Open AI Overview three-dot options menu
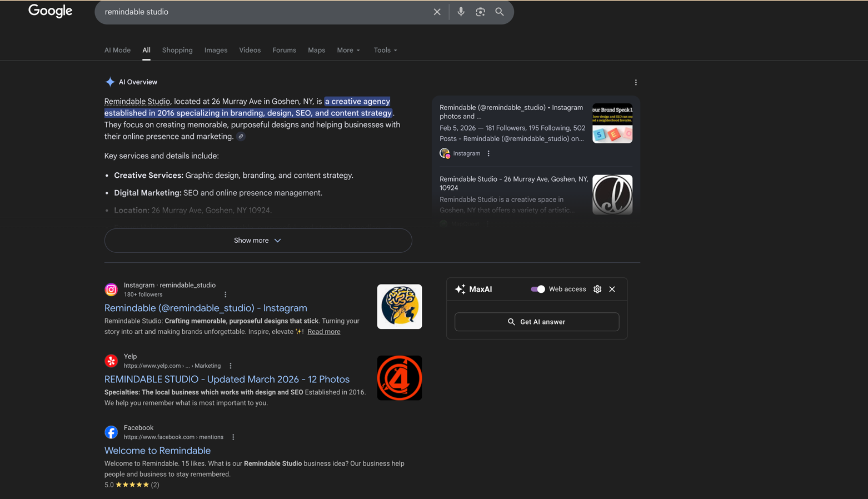 pos(636,82)
